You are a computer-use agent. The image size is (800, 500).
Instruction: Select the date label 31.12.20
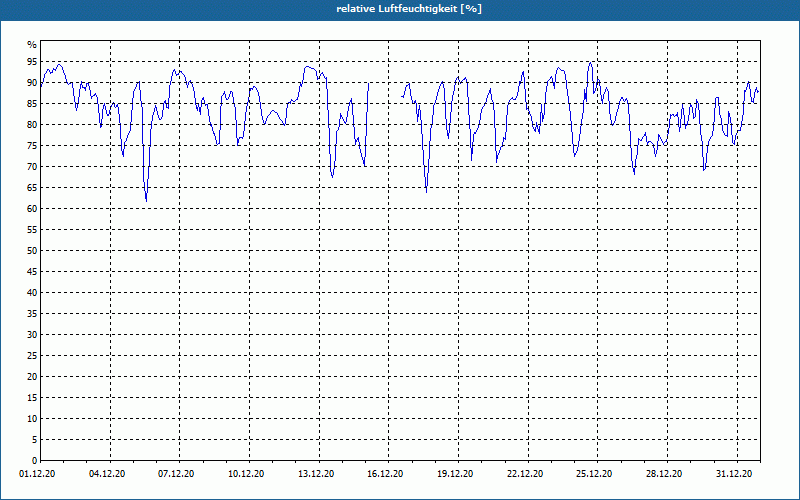(x=734, y=474)
